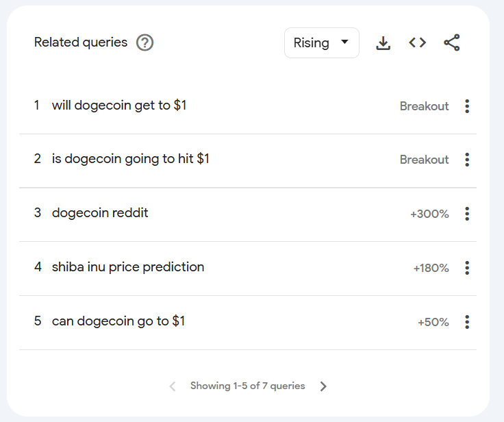Open the embed code icon
The height and width of the screenshot is (422, 504).
tap(417, 42)
